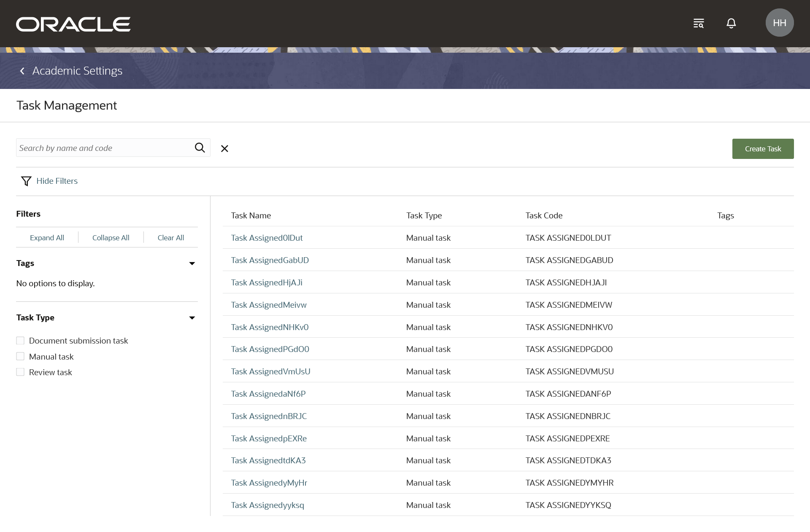The height and width of the screenshot is (532, 810).
Task: Collapse the Task Type filter section
Action: click(192, 318)
